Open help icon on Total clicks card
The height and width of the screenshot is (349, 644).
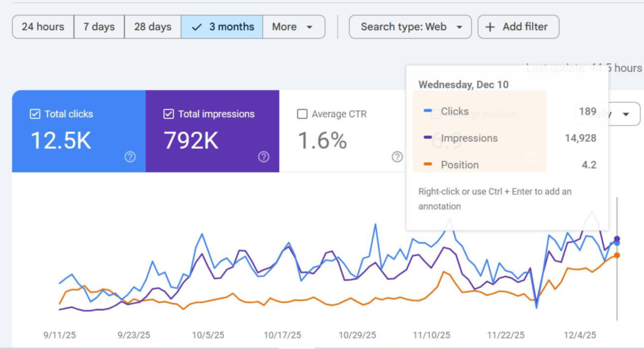pyautogui.click(x=130, y=157)
